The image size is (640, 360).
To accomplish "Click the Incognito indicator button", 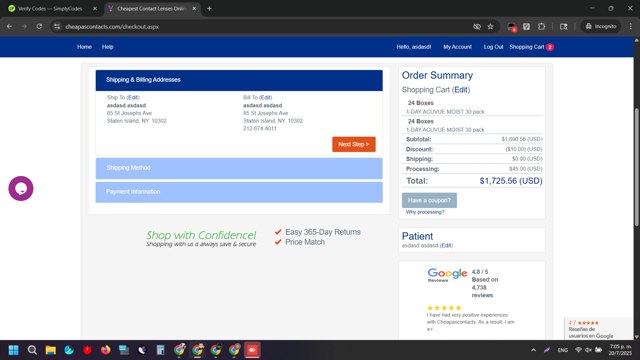I will click(601, 27).
